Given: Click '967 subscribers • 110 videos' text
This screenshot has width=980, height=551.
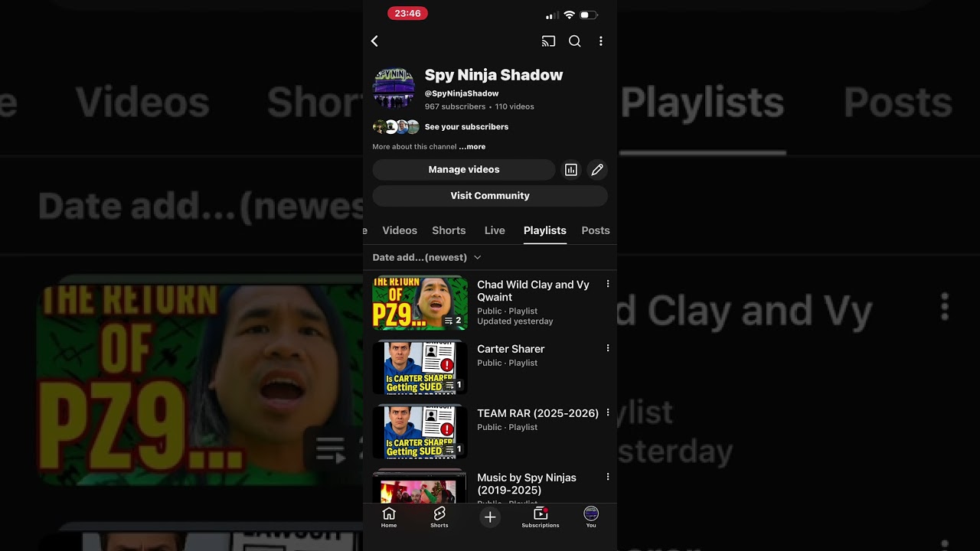Looking at the screenshot, I should pos(479,106).
